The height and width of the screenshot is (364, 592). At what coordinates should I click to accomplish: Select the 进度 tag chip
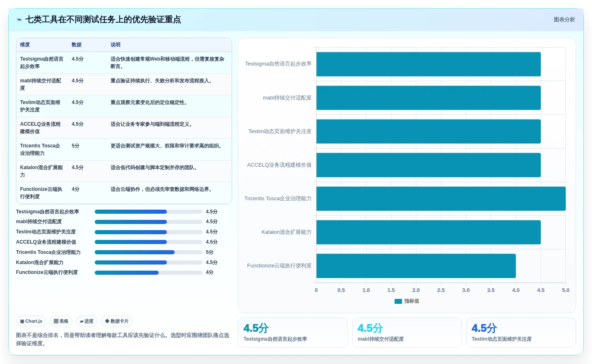[x=87, y=321]
